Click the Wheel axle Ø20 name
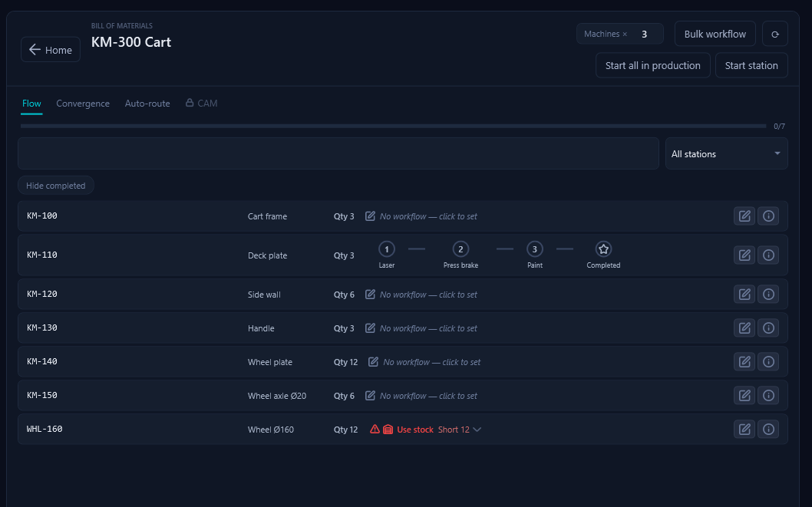The height and width of the screenshot is (507, 812). point(276,396)
